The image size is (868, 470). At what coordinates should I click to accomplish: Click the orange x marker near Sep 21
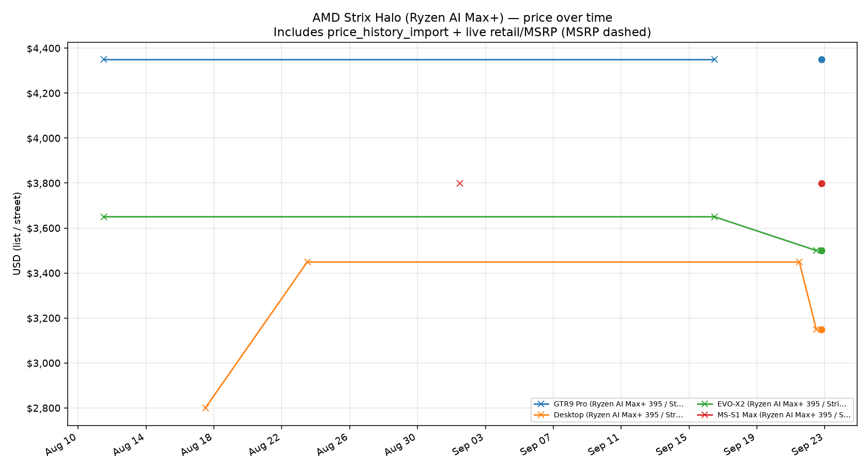pyautogui.click(x=799, y=262)
